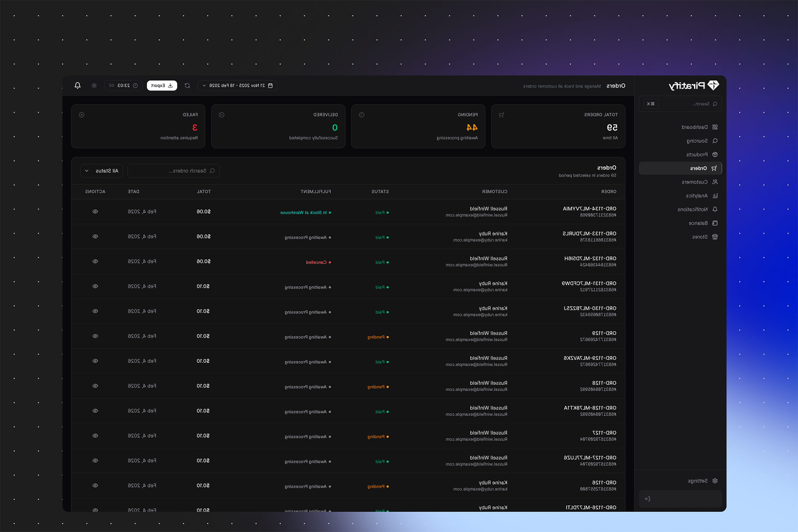Image resolution: width=798 pixels, height=532 pixels.
Task: Click the Stores shop icon in sidebar
Action: [715, 237]
